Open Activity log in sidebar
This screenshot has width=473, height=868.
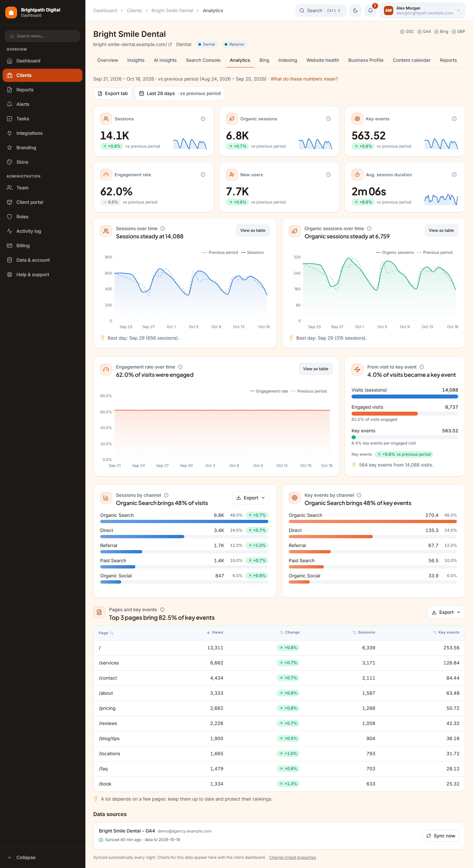(42, 231)
